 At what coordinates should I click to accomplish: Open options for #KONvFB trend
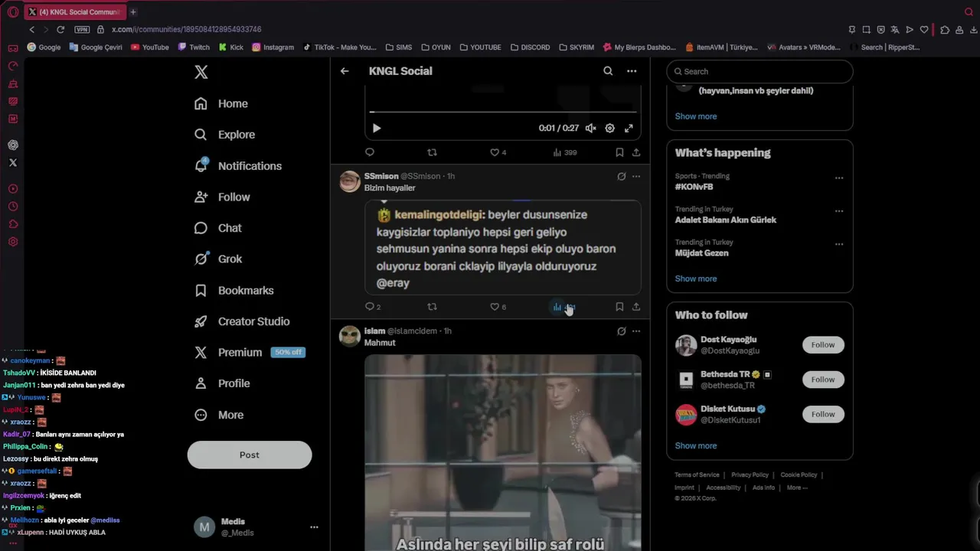(x=839, y=178)
